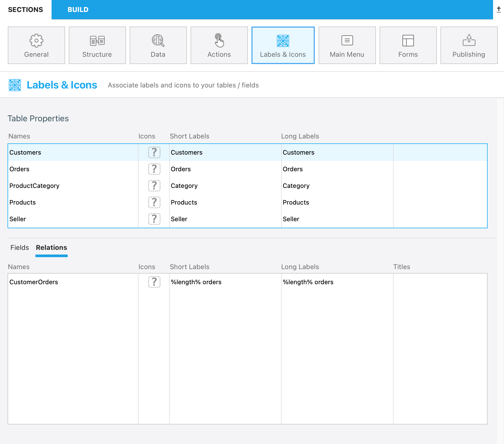Open the Actions section

tap(219, 45)
